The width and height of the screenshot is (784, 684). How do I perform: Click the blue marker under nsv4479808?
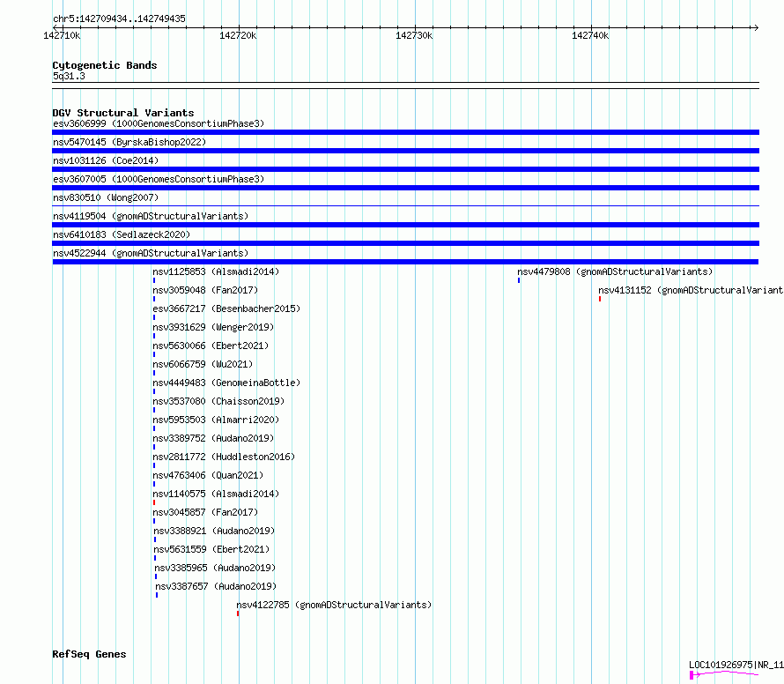pos(519,280)
